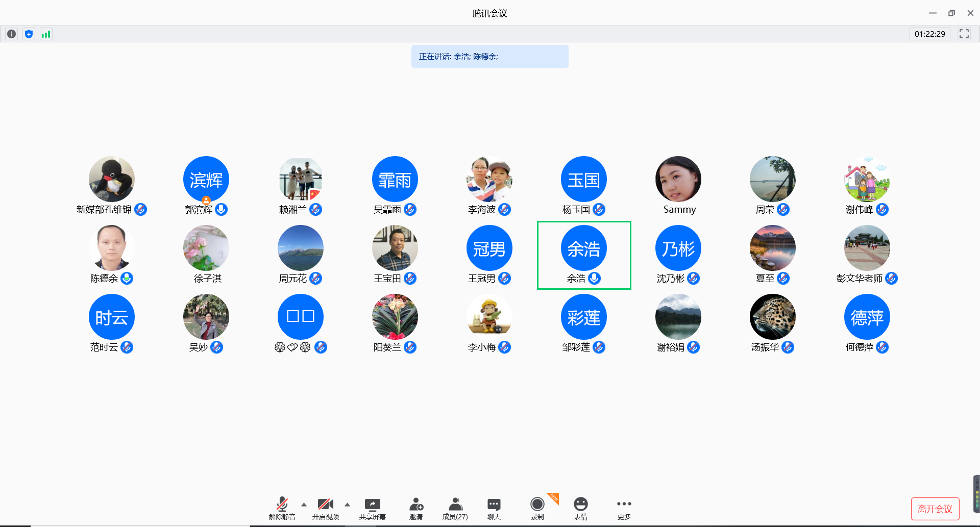Start recording with 录制 button
The height and width of the screenshot is (527, 980).
(x=537, y=509)
